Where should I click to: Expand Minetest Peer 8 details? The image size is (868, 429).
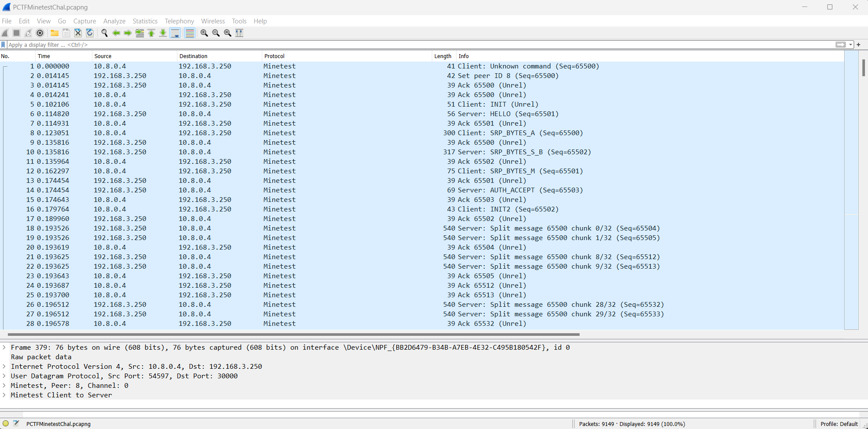click(4, 385)
